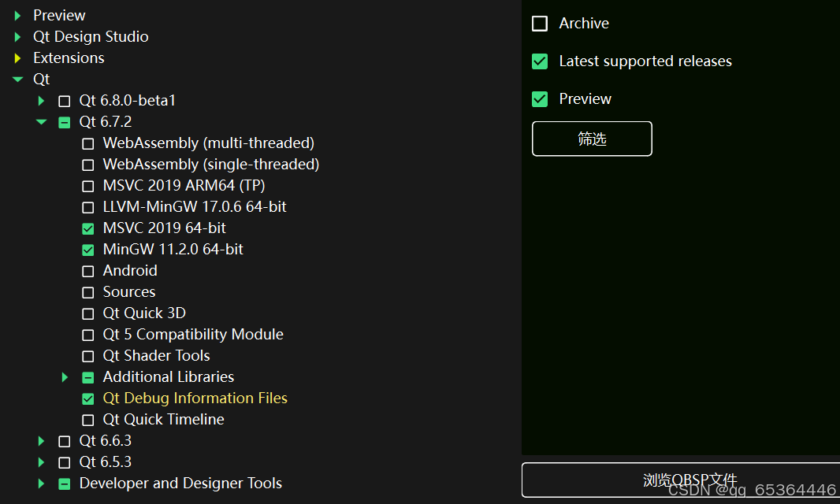This screenshot has width=840, height=504.
Task: Select Qt Debug Information Files text
Action: click(x=195, y=398)
